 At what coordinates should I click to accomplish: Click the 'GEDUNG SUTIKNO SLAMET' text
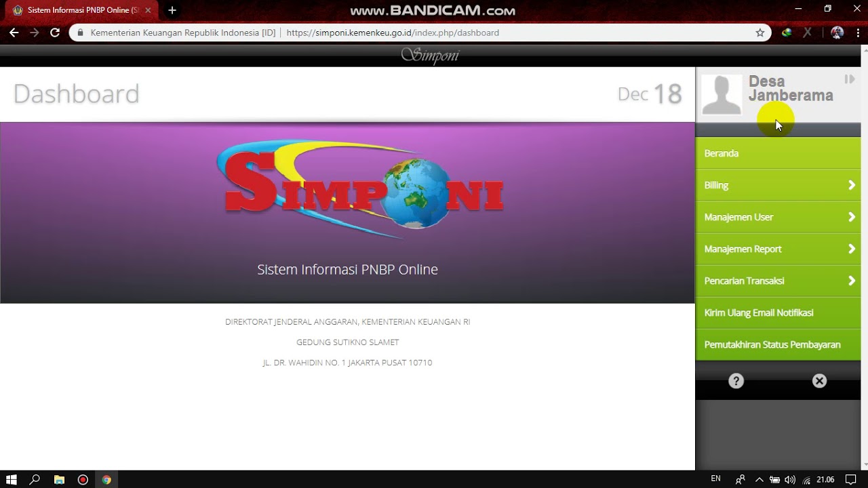tap(347, 342)
